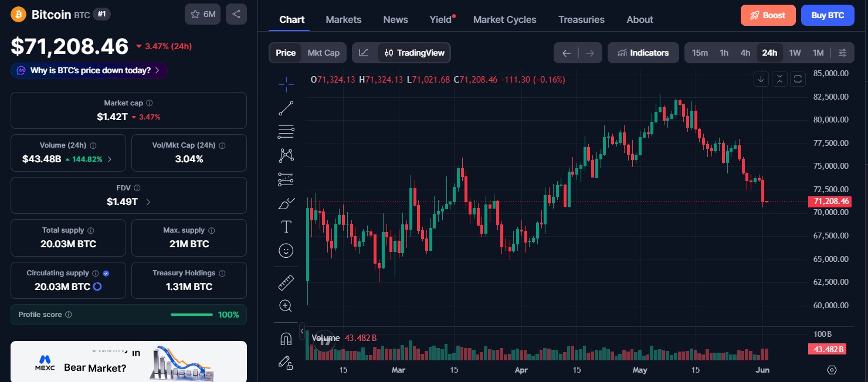This screenshot has height=382, width=868.
Task: Set timeframe to 24h
Action: [x=769, y=53]
